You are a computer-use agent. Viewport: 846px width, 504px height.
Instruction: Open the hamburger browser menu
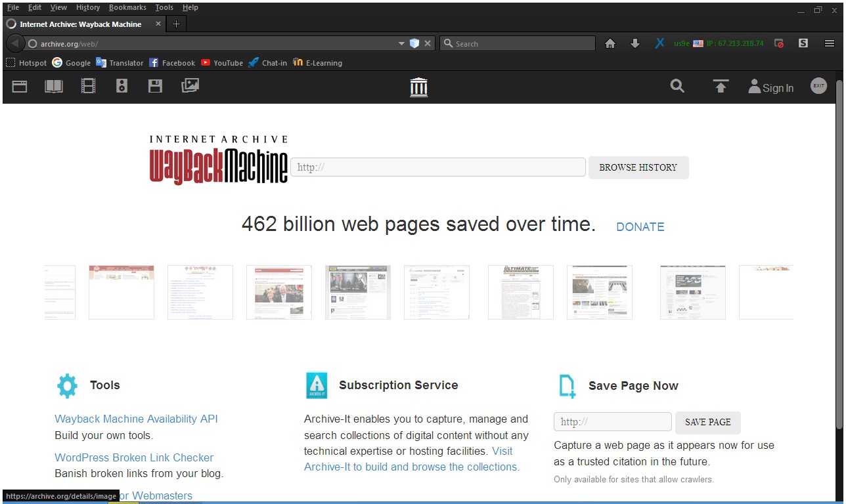[x=830, y=43]
